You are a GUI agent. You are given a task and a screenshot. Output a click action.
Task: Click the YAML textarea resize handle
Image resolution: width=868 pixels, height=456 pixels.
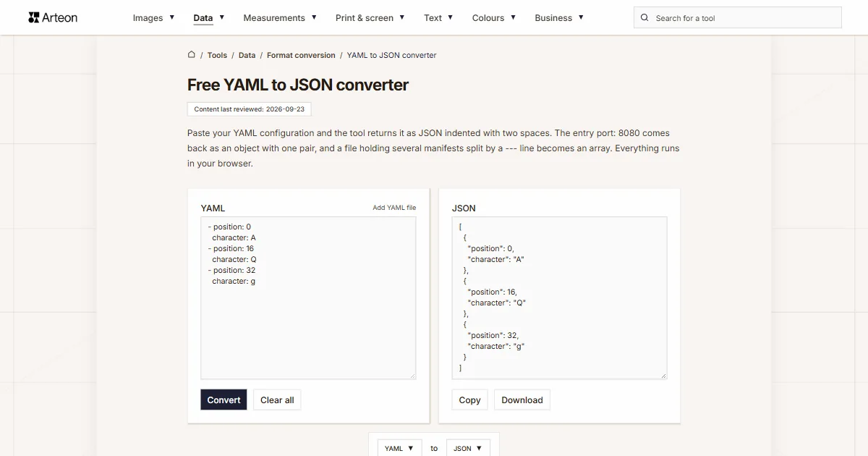coord(413,376)
